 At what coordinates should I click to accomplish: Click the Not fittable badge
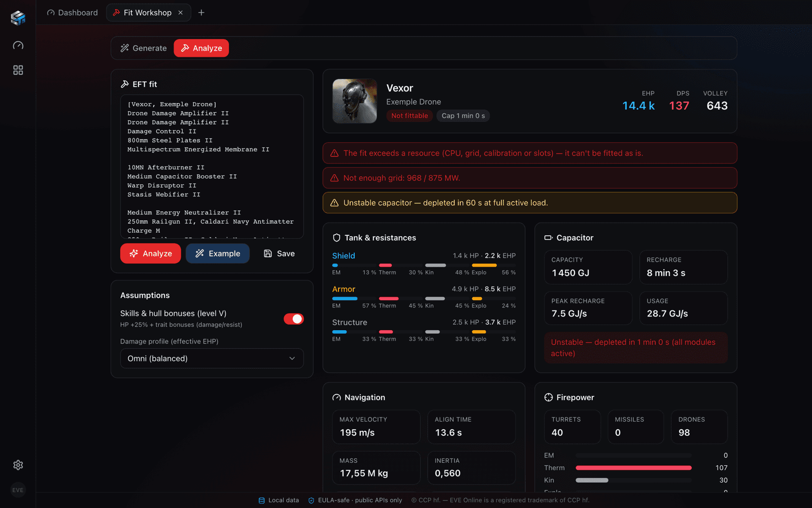[x=410, y=116]
